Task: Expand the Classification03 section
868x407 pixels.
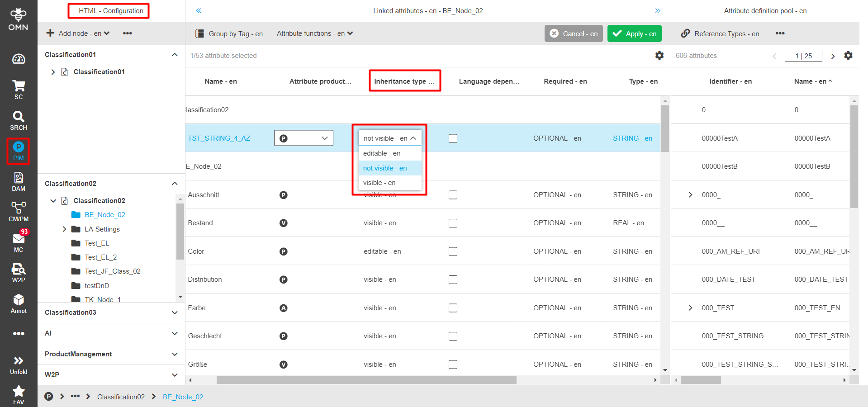Action: click(x=175, y=312)
